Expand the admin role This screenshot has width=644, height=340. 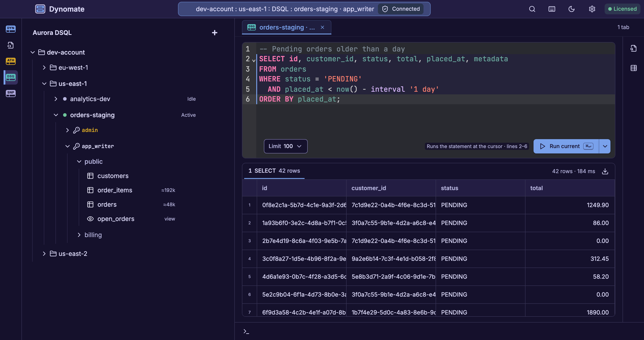tap(67, 130)
